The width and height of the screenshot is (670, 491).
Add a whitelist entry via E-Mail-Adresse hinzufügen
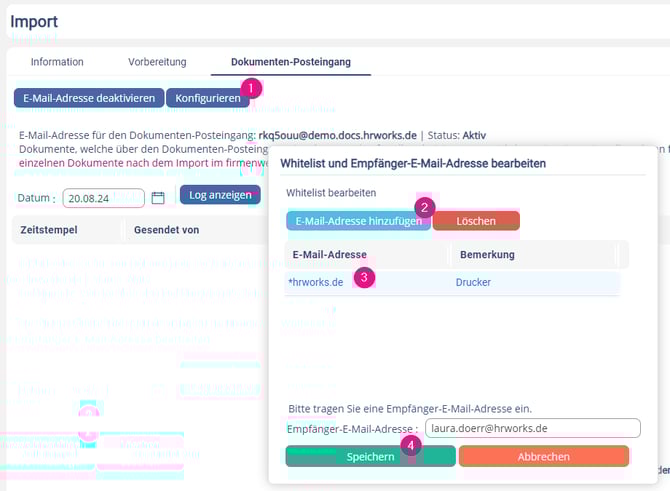pyautogui.click(x=357, y=220)
